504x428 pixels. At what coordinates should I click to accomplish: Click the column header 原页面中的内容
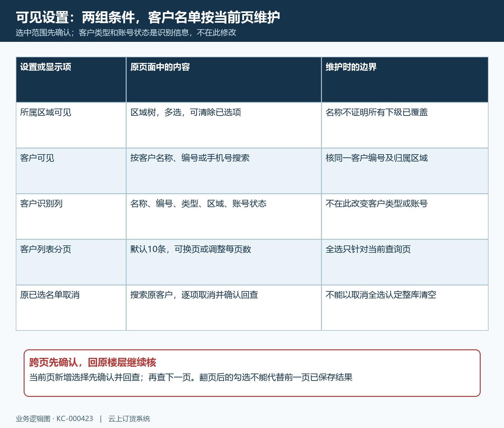coord(224,80)
